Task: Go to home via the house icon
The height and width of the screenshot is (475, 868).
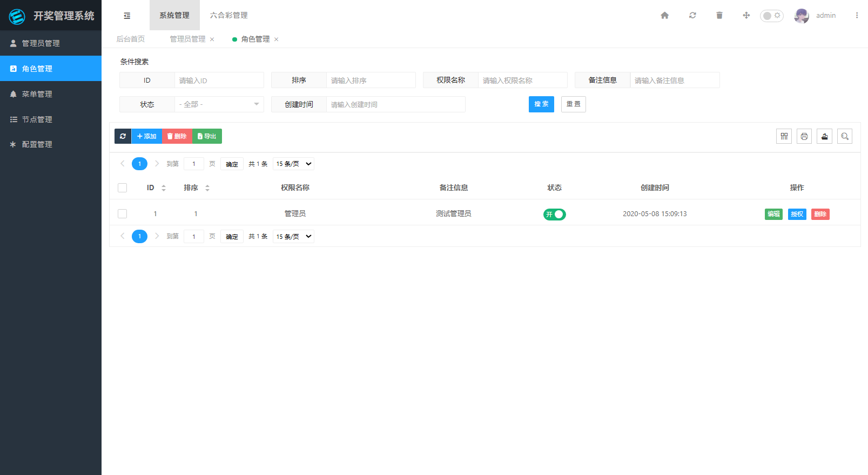Action: click(x=665, y=15)
